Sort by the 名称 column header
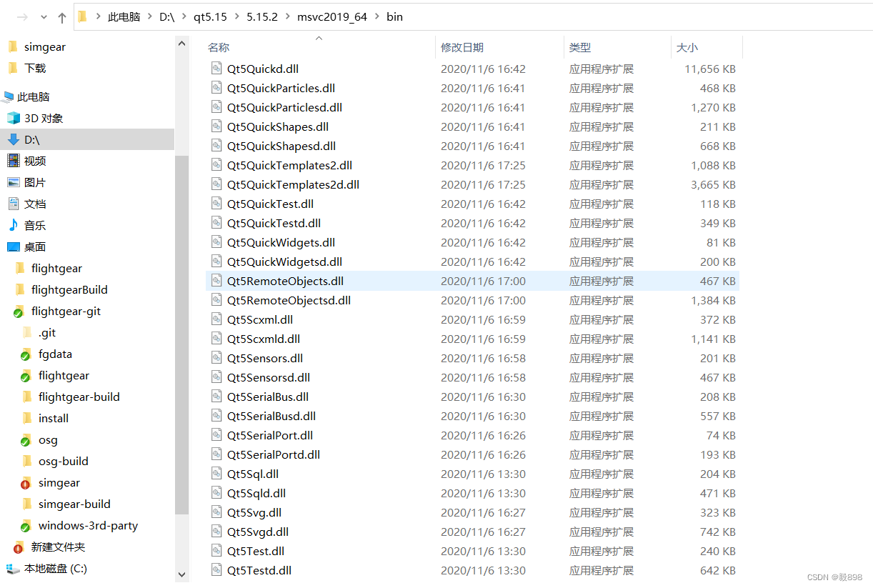 219,47
